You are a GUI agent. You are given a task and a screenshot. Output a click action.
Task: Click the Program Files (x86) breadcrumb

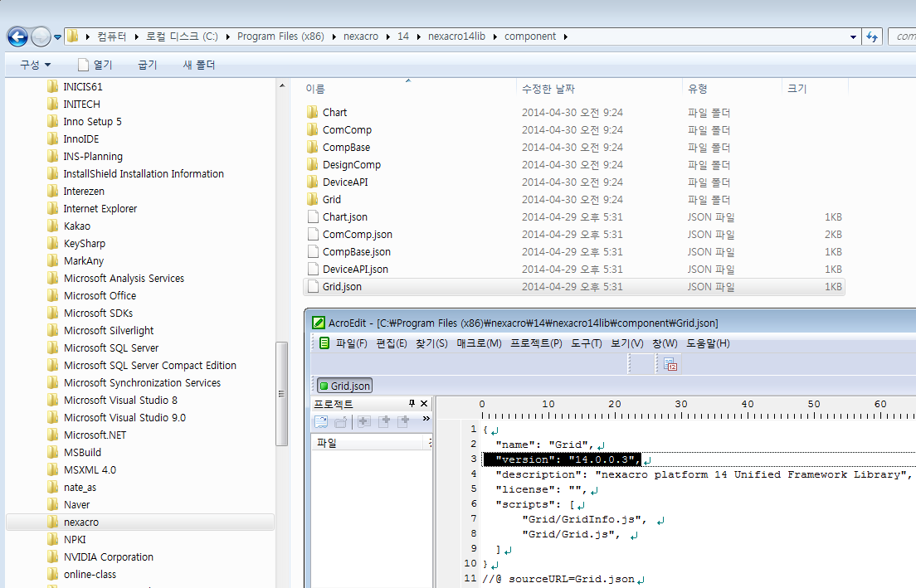point(280,36)
